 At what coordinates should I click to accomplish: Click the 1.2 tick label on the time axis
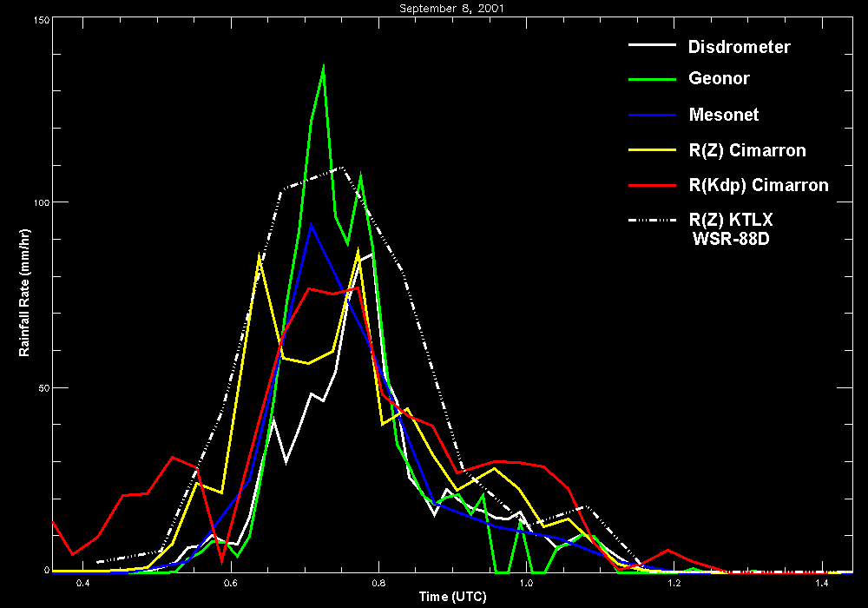click(674, 583)
